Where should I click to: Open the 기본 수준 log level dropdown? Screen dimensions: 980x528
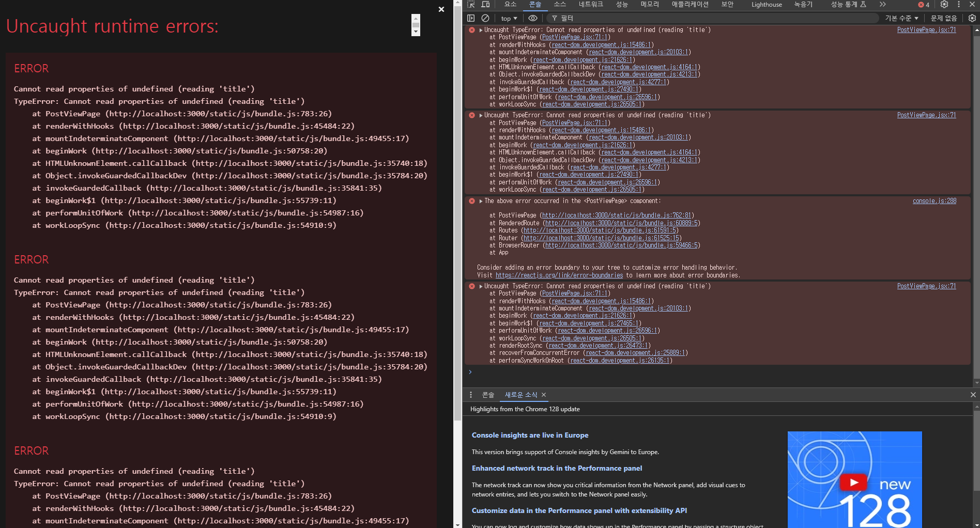point(901,18)
